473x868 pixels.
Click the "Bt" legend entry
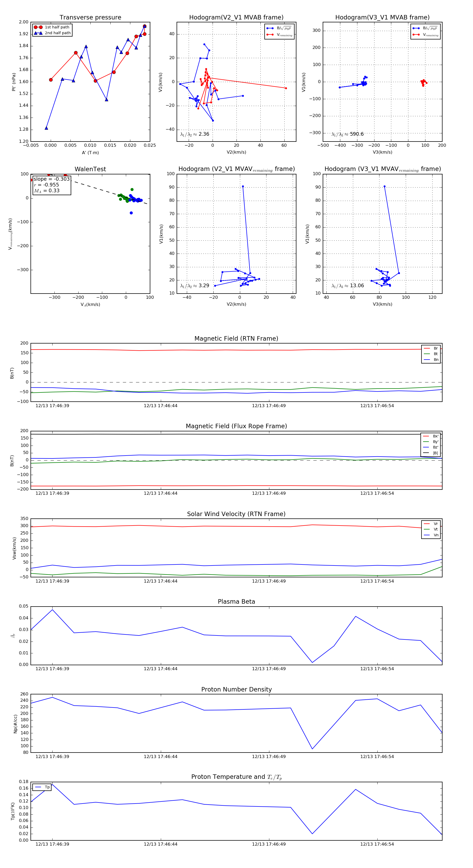tap(431, 354)
